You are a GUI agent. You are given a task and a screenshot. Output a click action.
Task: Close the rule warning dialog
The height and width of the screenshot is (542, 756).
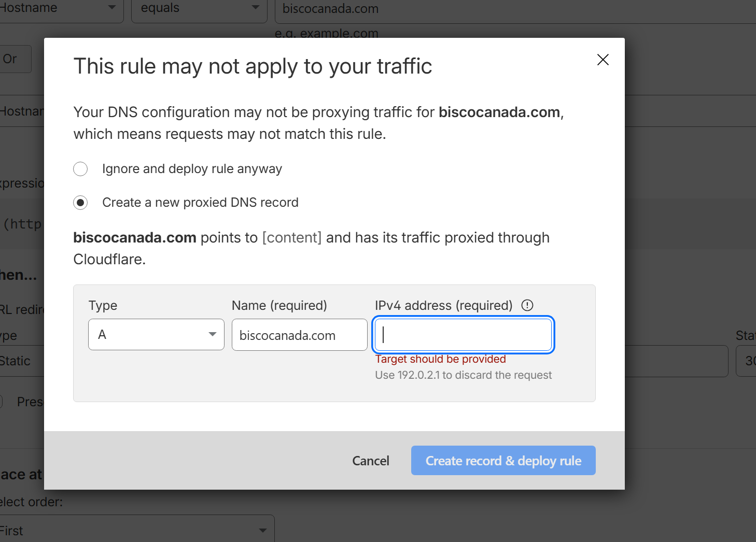603,60
